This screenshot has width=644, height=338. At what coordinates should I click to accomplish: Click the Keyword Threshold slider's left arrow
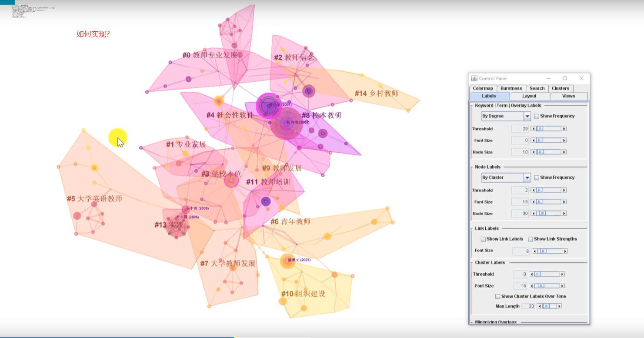pos(534,129)
